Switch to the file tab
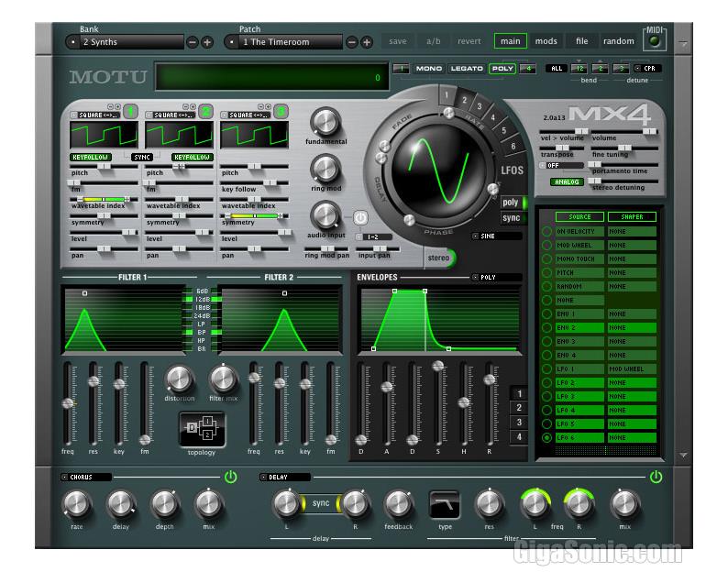The height and width of the screenshot is (572, 728). pos(581,41)
